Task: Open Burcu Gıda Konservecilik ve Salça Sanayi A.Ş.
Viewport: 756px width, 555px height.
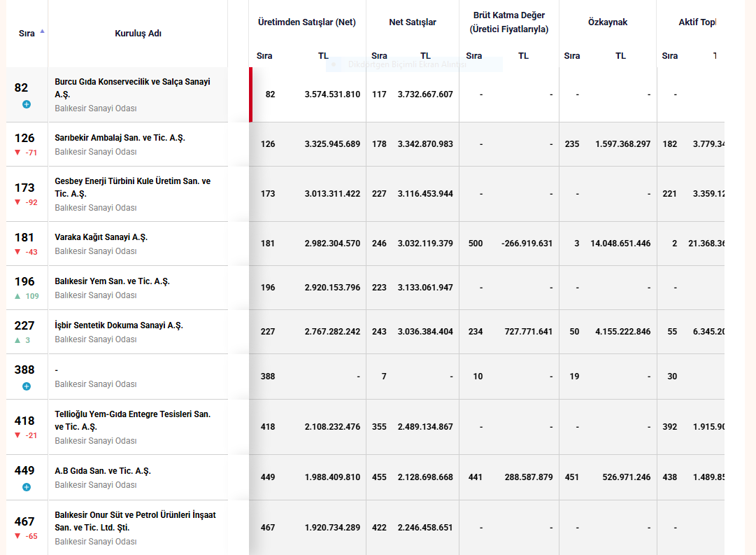Action: click(x=133, y=88)
